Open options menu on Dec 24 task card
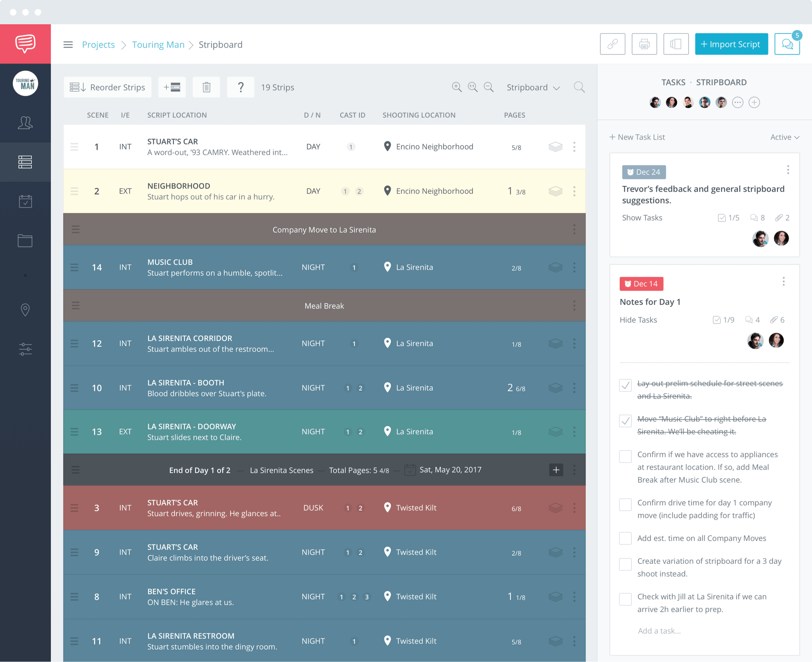The height and width of the screenshot is (662, 812). click(x=788, y=170)
